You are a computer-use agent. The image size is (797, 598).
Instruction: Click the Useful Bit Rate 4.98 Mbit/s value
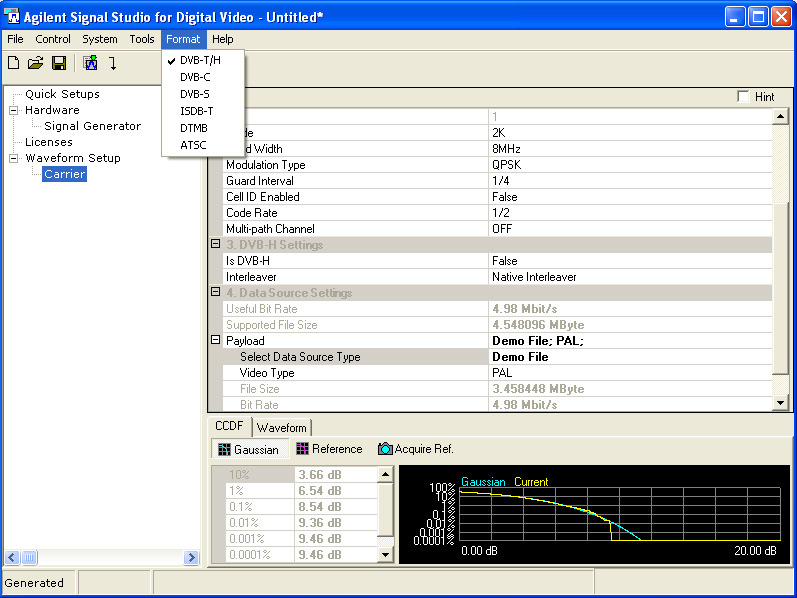(629, 309)
